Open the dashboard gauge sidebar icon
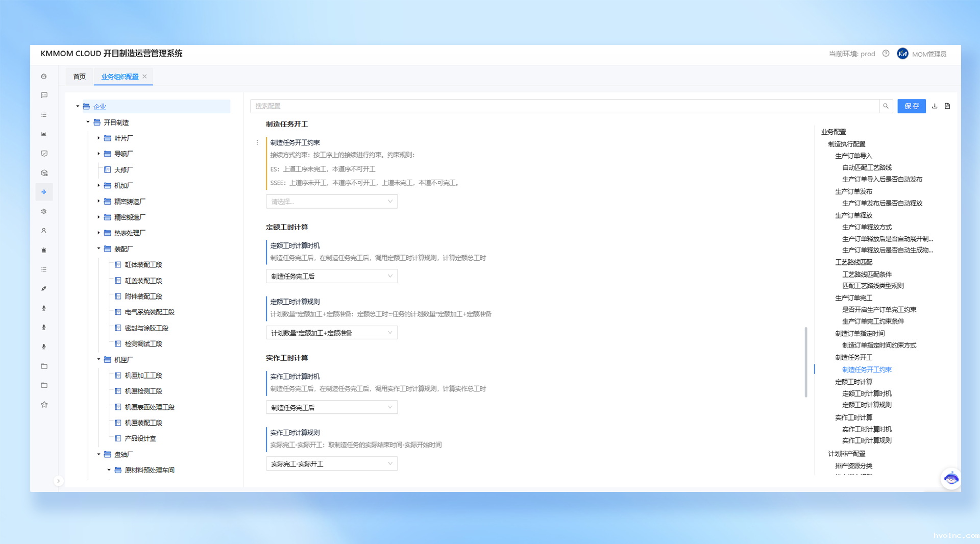Viewport: 980px width, 544px height. click(x=44, y=77)
